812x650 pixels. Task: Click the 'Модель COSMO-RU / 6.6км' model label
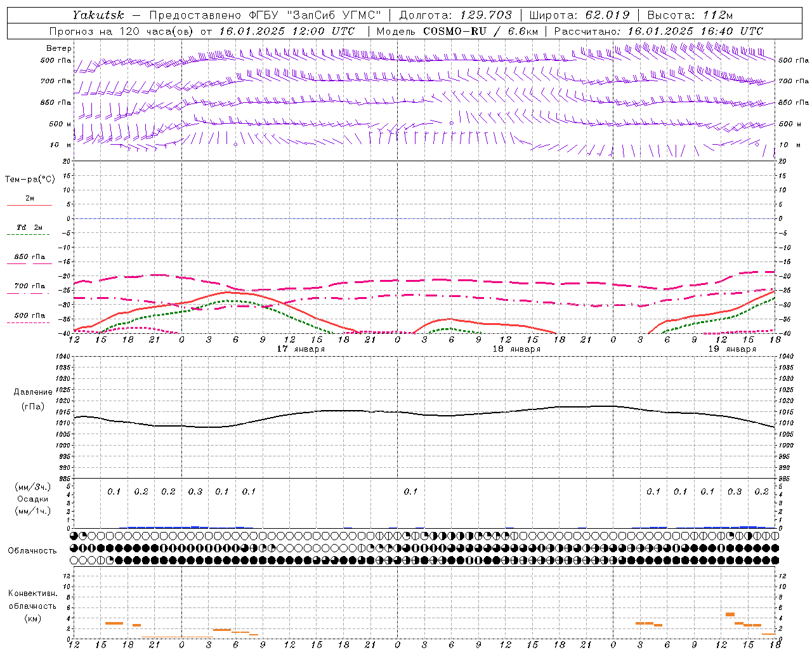pyautogui.click(x=457, y=31)
